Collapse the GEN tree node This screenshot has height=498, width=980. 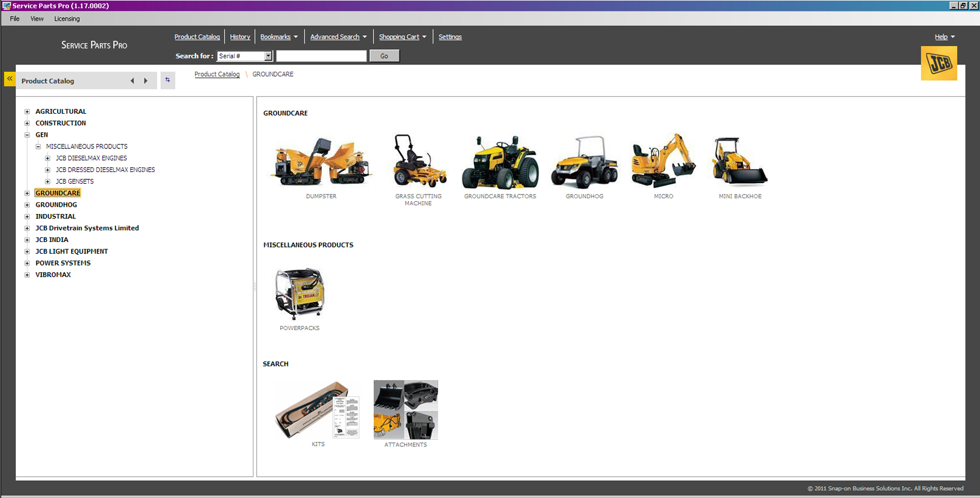tap(27, 135)
